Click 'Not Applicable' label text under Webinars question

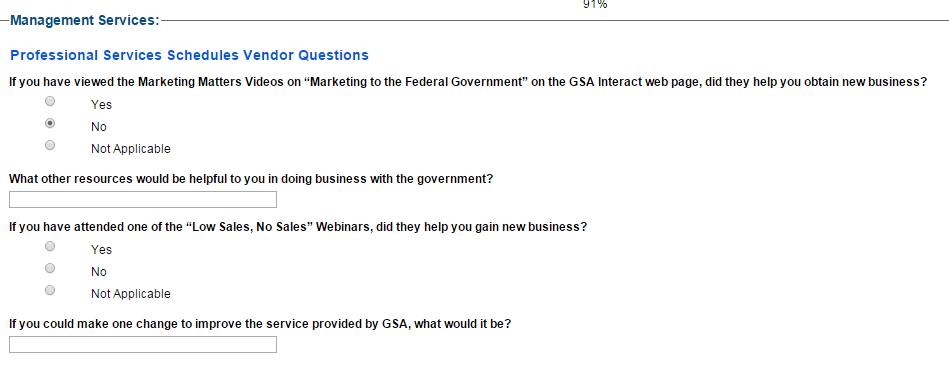coord(131,294)
